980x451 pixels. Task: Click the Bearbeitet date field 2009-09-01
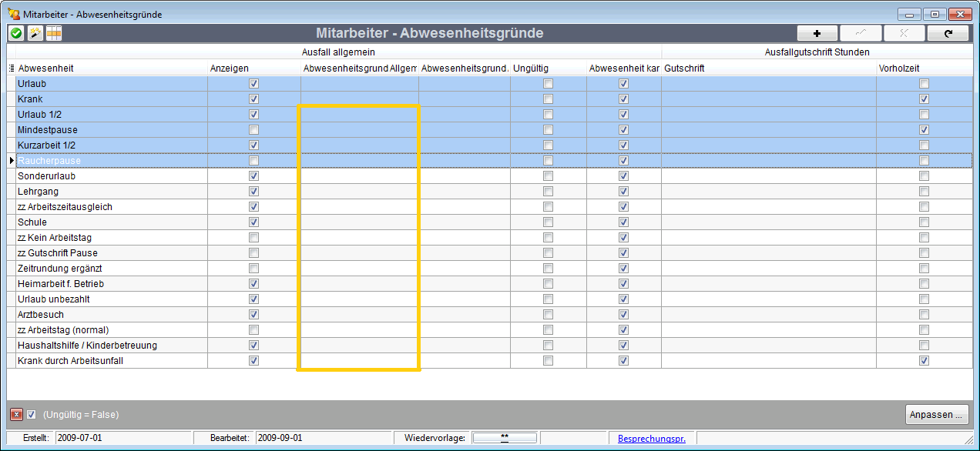[324, 438]
